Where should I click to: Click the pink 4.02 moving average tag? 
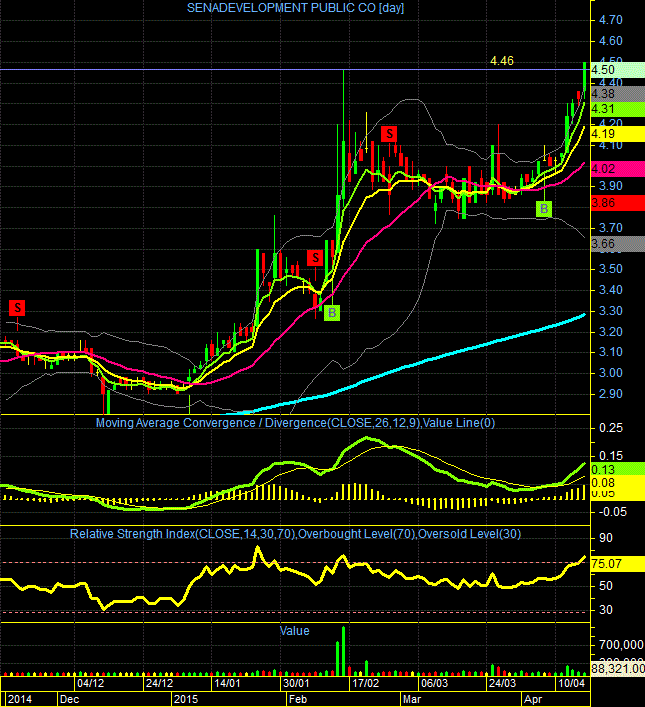click(617, 169)
